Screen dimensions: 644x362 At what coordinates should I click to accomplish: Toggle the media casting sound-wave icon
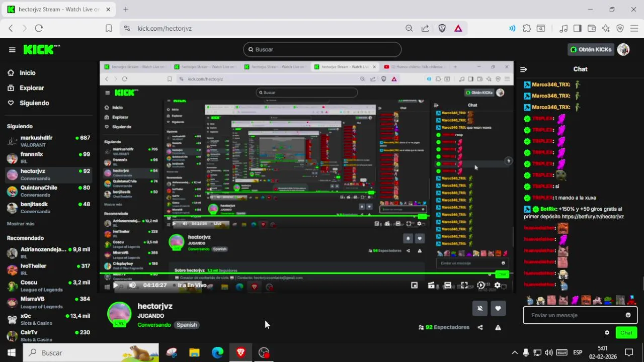pos(512,28)
